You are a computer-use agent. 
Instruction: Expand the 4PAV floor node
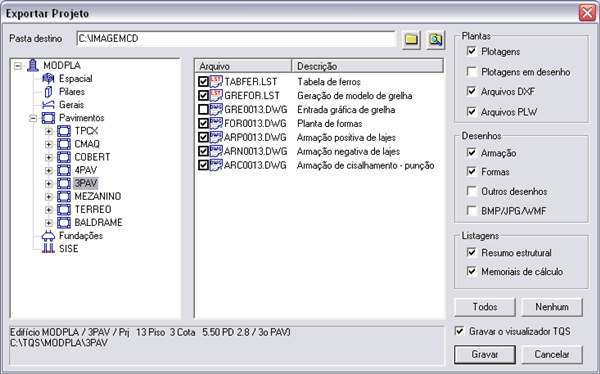point(49,170)
